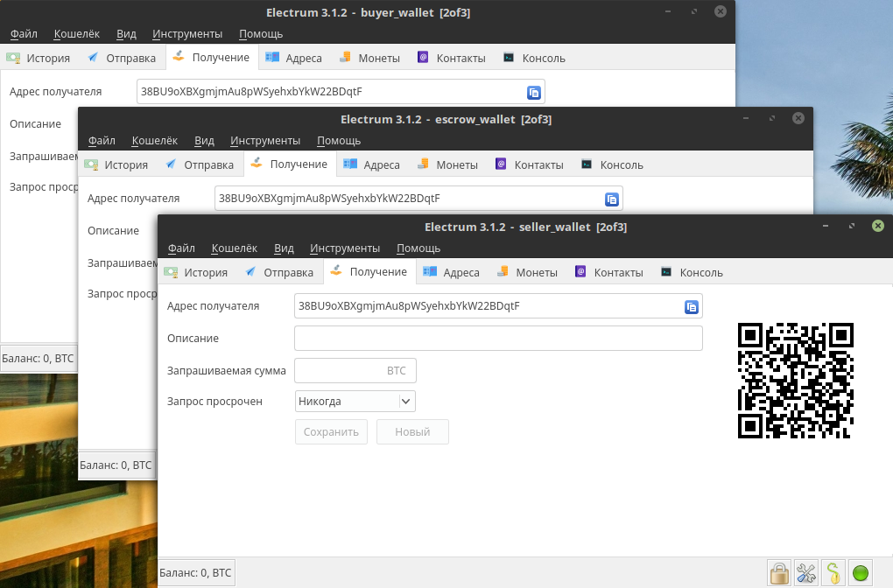Select Получение tab in seller_wallet window
The width and height of the screenshot is (893, 588).
pyautogui.click(x=369, y=271)
